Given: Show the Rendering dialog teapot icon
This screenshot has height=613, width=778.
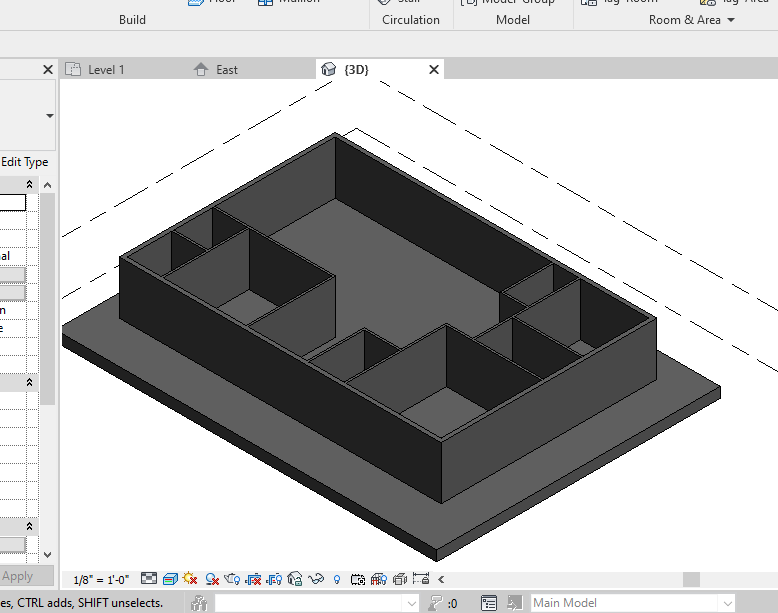Looking at the screenshot, I should (x=232, y=579).
